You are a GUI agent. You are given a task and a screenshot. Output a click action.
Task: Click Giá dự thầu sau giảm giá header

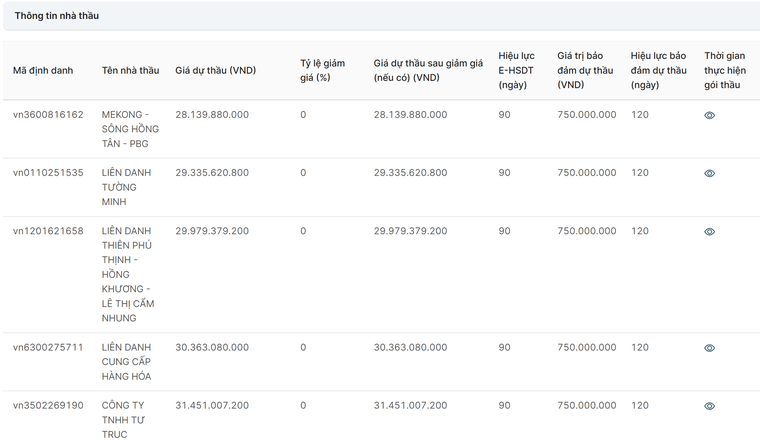[x=428, y=70]
